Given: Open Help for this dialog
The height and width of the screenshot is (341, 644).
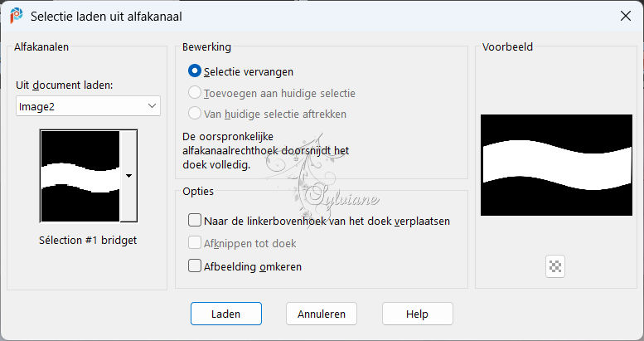Looking at the screenshot, I should pos(417,314).
